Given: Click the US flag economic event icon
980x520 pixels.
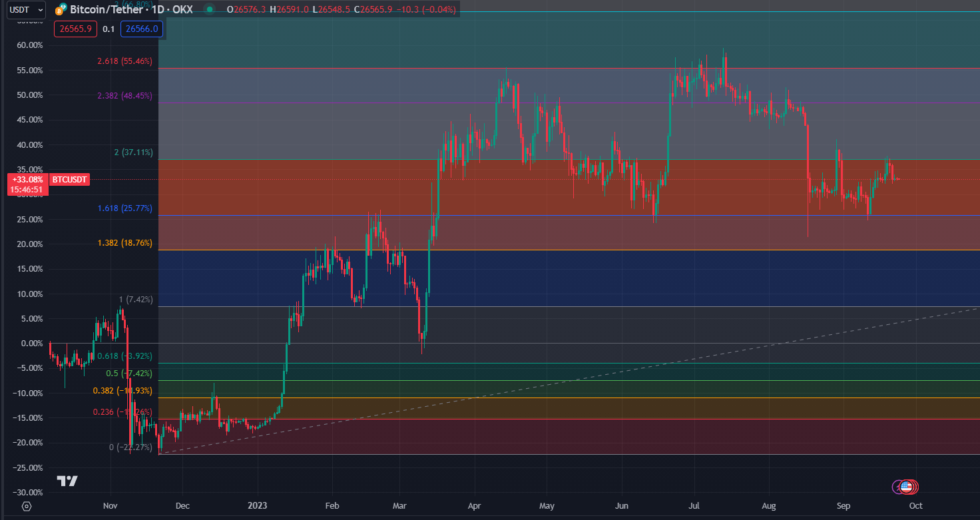Looking at the screenshot, I should pos(905,487).
